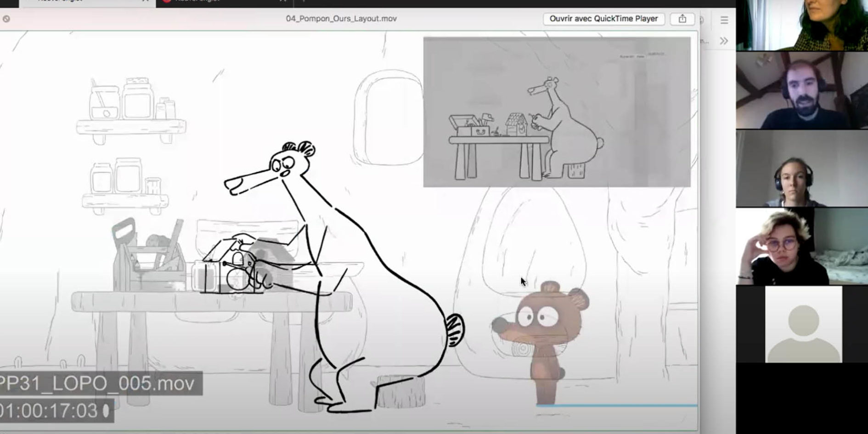Click the share icon in Quick Look
This screenshot has width=868, height=434.
point(682,19)
